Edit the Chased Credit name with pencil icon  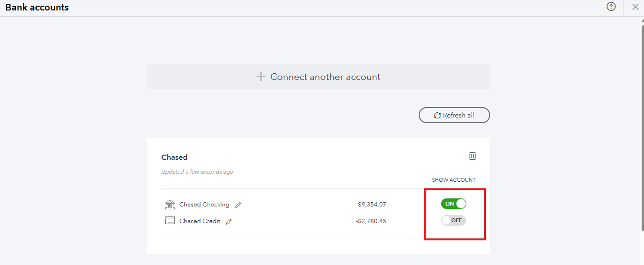229,221
